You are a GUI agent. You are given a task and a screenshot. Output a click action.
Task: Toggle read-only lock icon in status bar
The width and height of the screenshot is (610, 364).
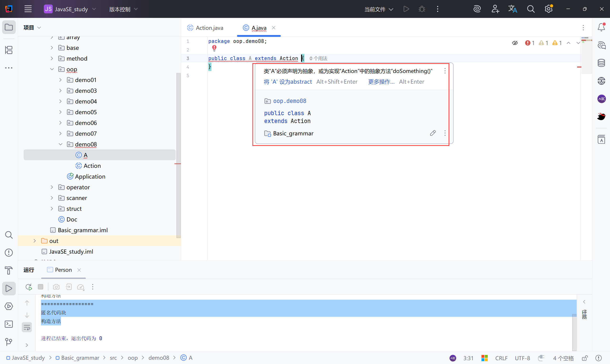[x=585, y=358]
